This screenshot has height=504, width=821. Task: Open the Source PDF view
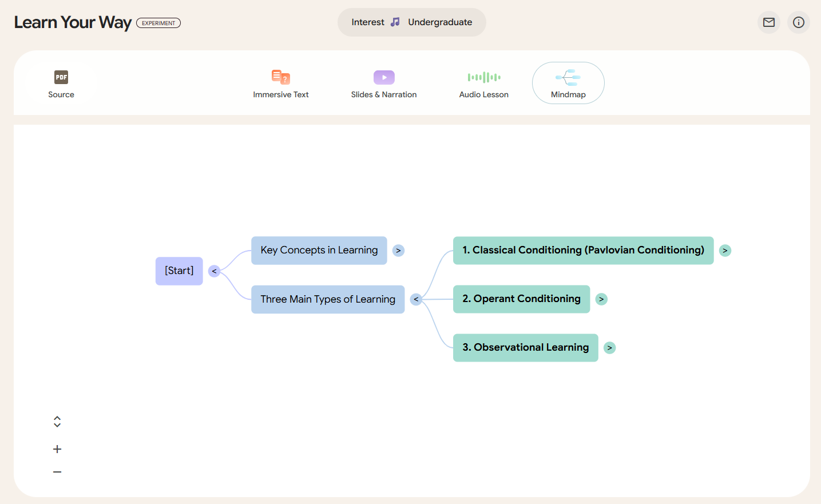click(61, 83)
